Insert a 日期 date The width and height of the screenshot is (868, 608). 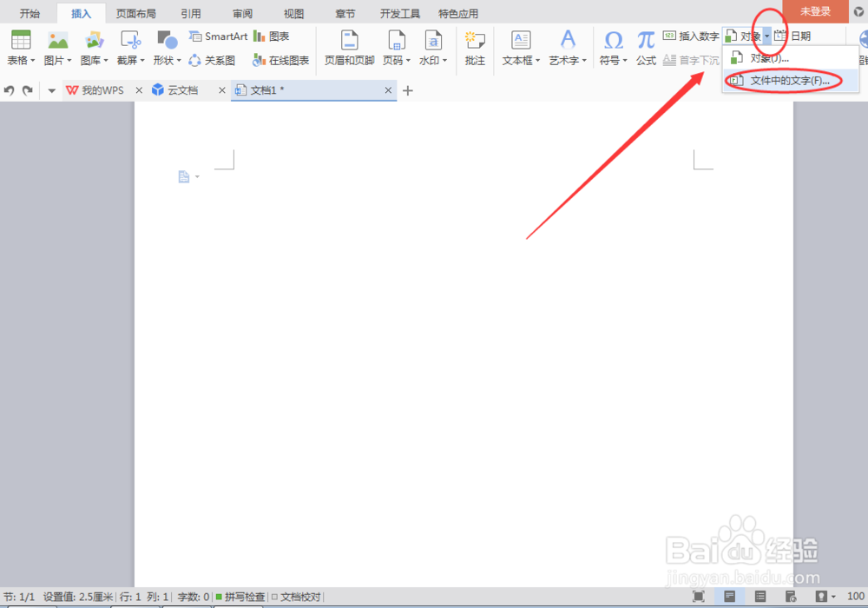(792, 36)
